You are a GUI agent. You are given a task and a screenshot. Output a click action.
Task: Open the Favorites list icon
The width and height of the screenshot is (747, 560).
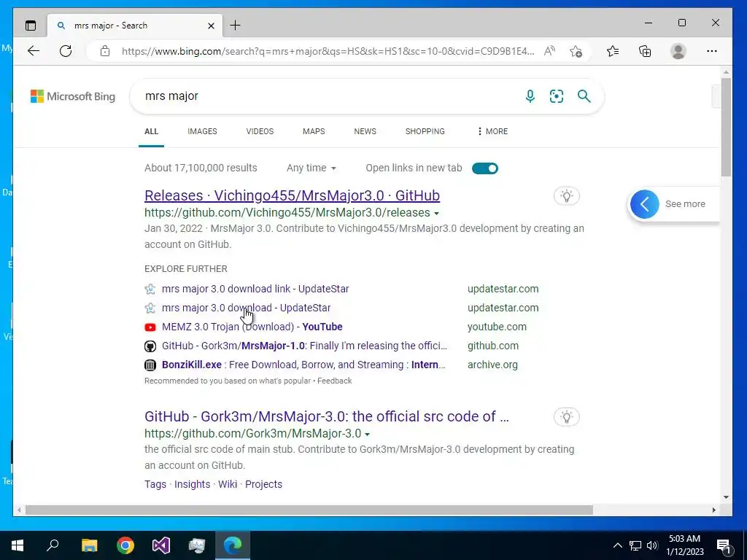[613, 51]
